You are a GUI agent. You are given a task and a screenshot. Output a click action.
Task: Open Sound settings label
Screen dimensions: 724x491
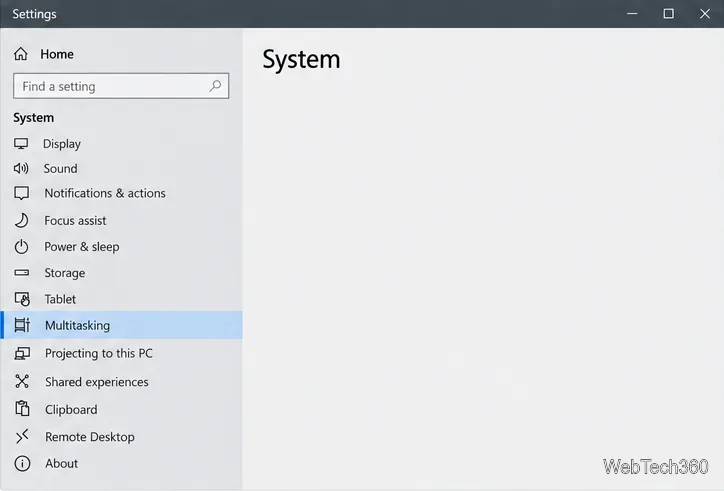tap(60, 169)
